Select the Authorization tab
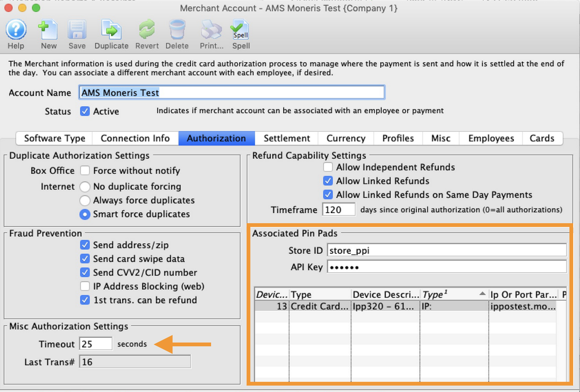This screenshot has height=392, width=580. coord(216,138)
